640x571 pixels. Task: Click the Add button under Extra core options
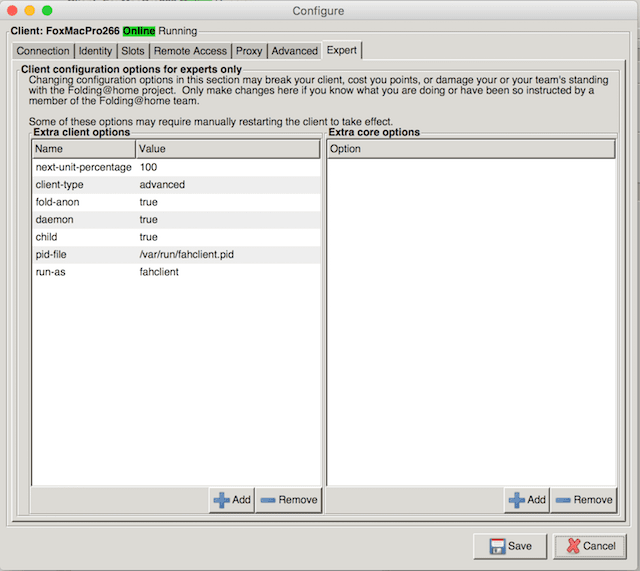pos(527,500)
